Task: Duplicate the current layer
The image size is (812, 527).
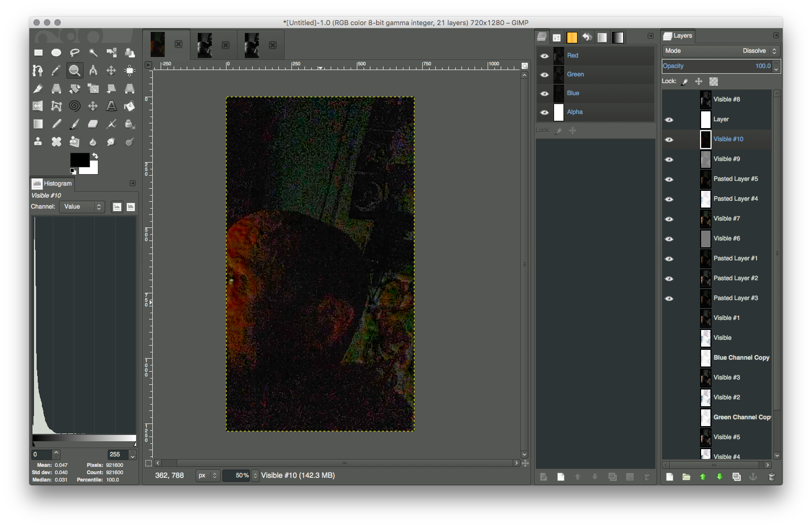Action: [736, 477]
